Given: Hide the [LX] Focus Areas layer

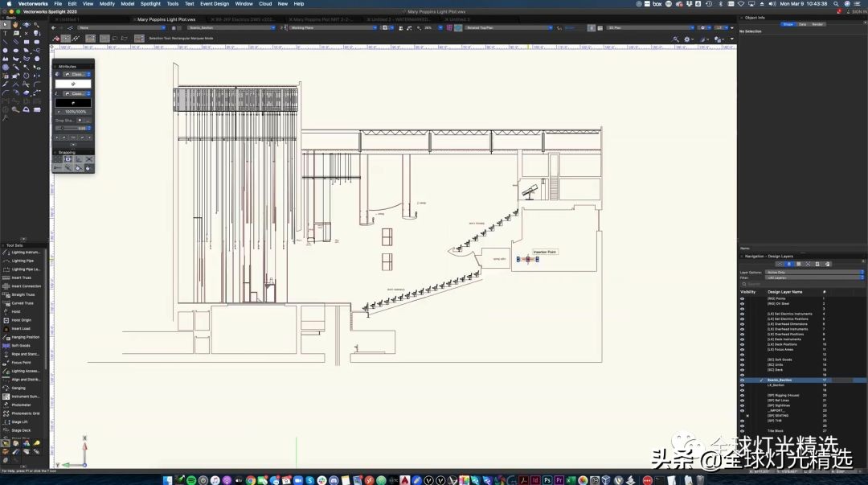Looking at the screenshot, I should pyautogui.click(x=742, y=350).
